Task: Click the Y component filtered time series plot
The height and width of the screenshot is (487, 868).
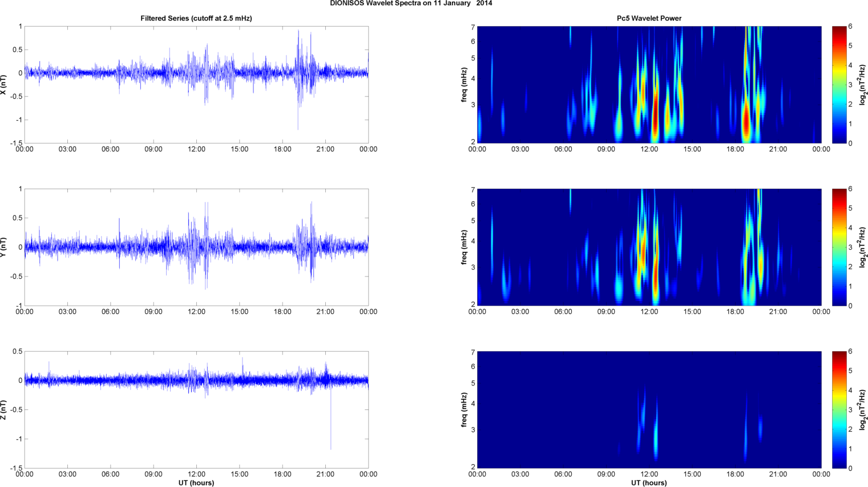Action: tap(196, 247)
